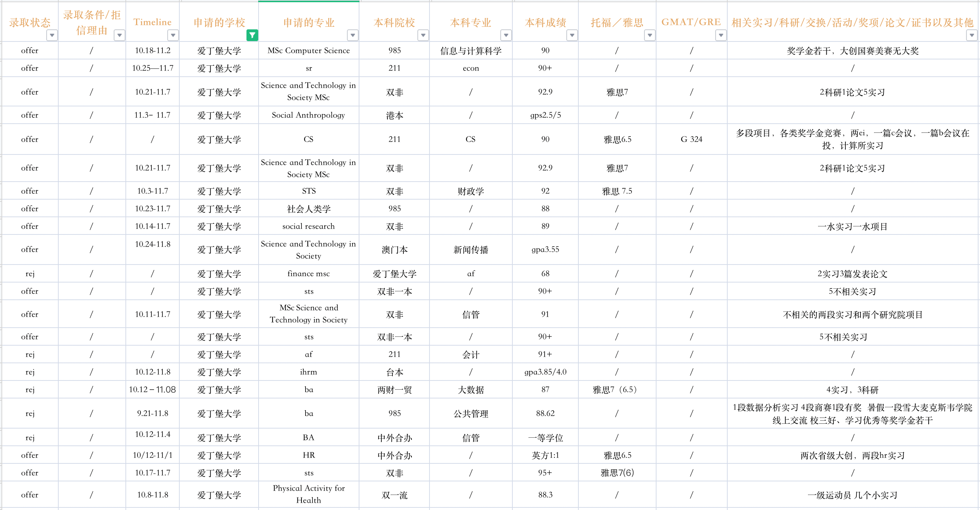Click the Social Anthropology program cell
The width and height of the screenshot is (980, 510).
(x=309, y=115)
